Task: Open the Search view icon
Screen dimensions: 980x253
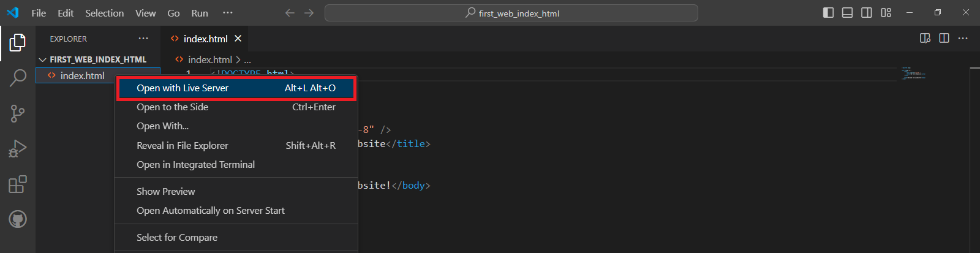Action: [18, 78]
